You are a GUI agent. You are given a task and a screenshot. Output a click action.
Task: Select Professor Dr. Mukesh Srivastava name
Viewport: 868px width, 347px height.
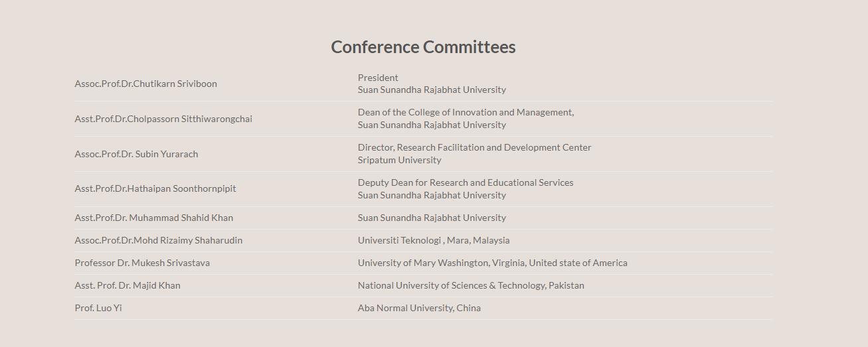point(142,263)
